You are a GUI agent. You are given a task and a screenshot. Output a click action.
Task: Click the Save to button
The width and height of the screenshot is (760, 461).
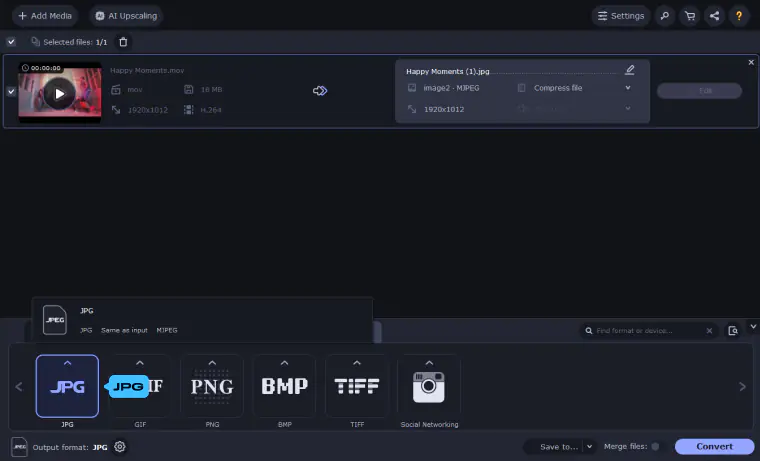557,446
